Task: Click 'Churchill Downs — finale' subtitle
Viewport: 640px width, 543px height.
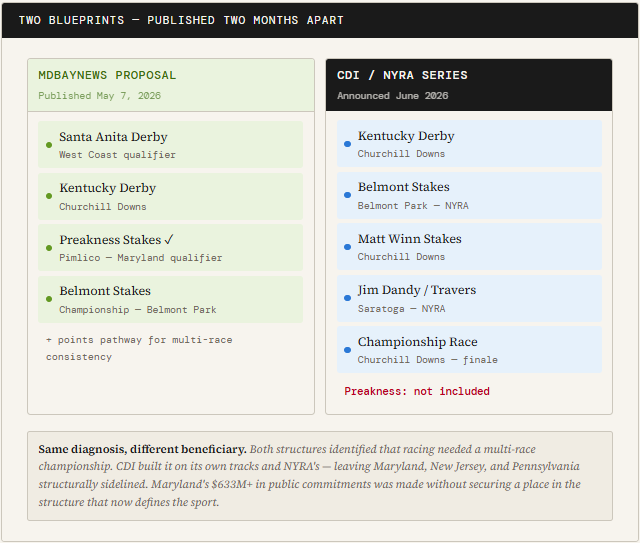Action: tap(428, 360)
